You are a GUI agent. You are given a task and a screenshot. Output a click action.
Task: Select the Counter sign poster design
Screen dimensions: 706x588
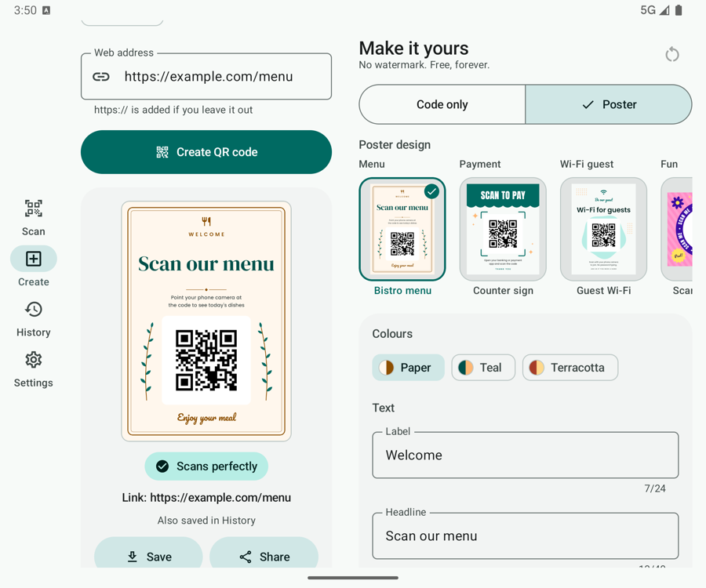point(503,229)
